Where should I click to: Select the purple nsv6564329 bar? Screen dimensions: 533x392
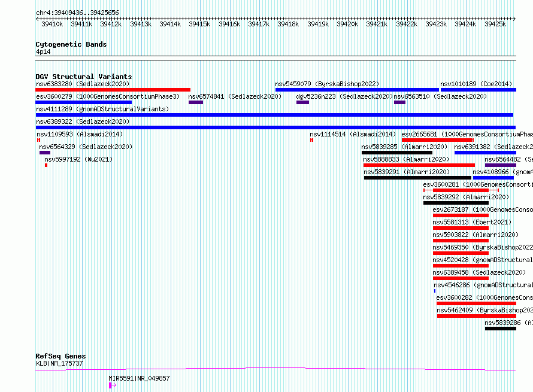(x=45, y=153)
